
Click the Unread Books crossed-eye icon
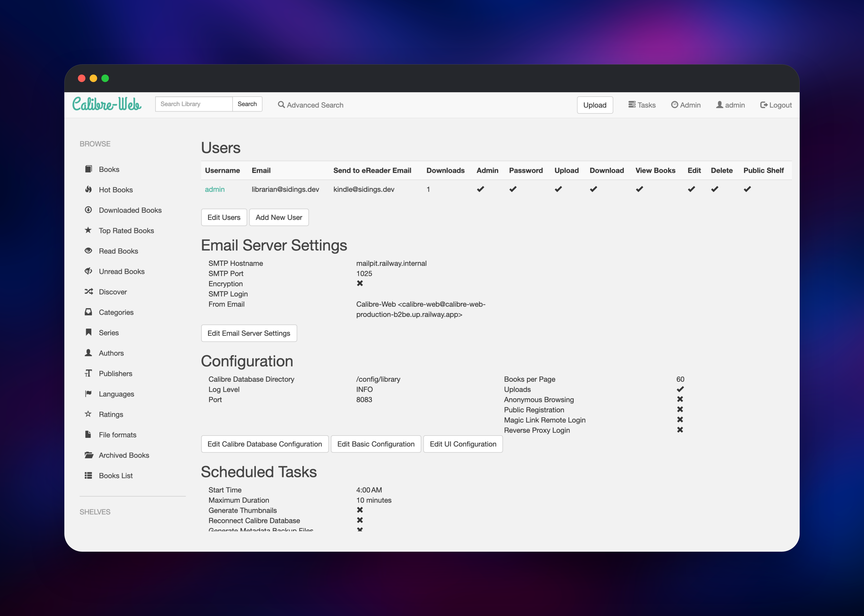coord(88,271)
